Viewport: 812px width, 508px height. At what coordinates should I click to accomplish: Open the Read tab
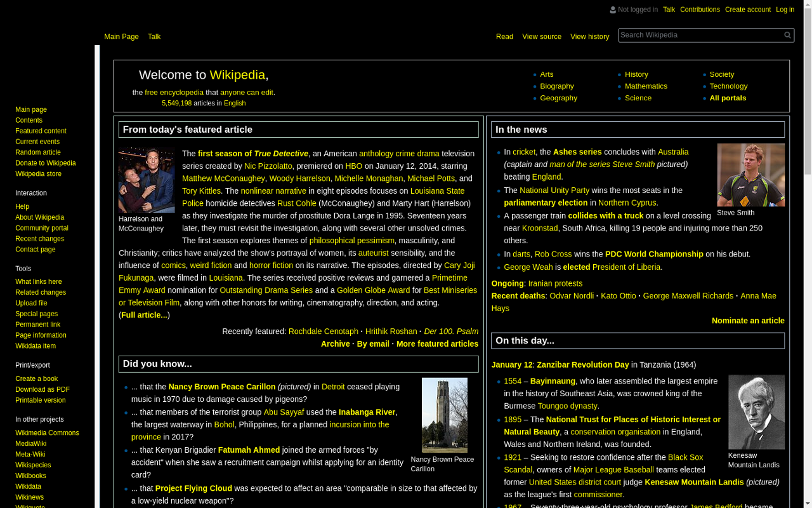(x=504, y=36)
